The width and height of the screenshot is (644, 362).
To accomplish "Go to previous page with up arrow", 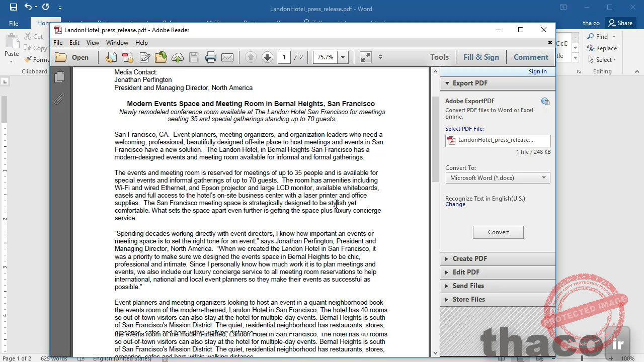I will click(250, 57).
